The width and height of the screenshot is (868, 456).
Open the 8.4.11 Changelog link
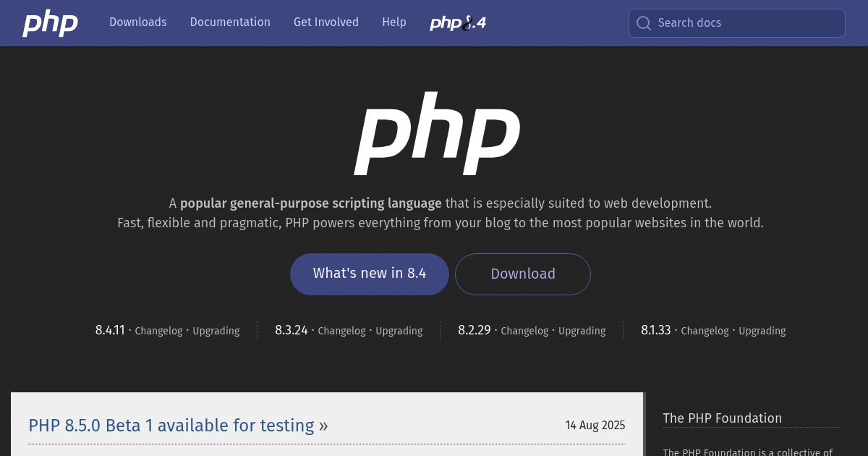tap(158, 331)
